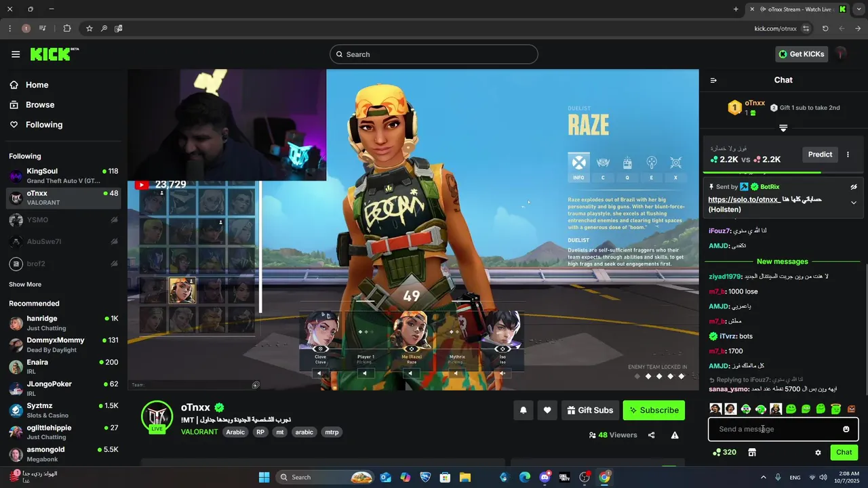Viewport: 868px width, 488px height.
Task: Open browser extensions puzzle icon
Action: pos(66,28)
